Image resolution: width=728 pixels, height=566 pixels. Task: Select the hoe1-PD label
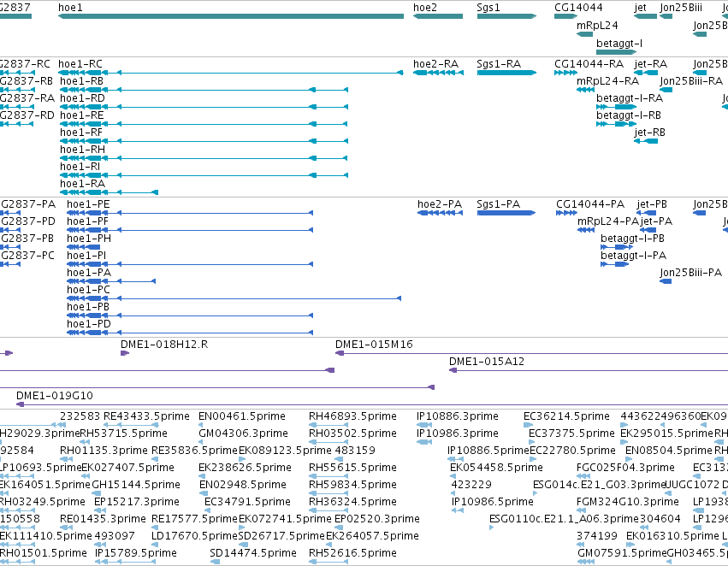89,325
